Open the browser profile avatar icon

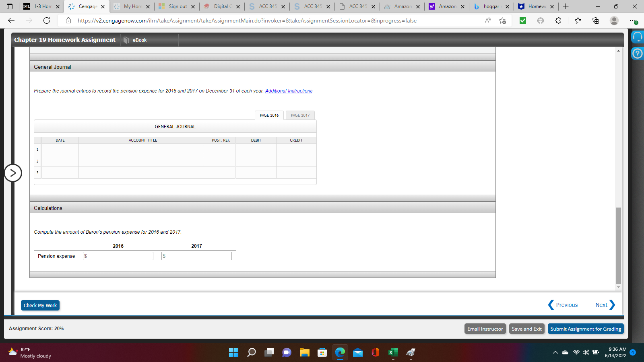tap(615, 21)
